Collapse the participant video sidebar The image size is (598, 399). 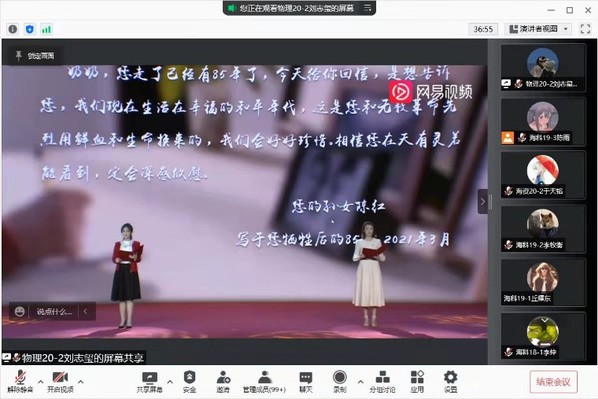pos(483,201)
